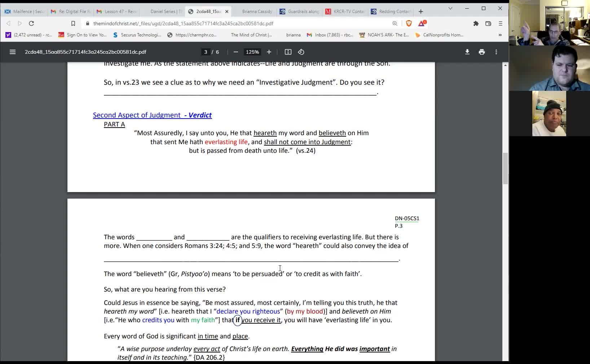Open Sign On to View Yo... bookmark
The image size is (590, 364).
pos(83,35)
